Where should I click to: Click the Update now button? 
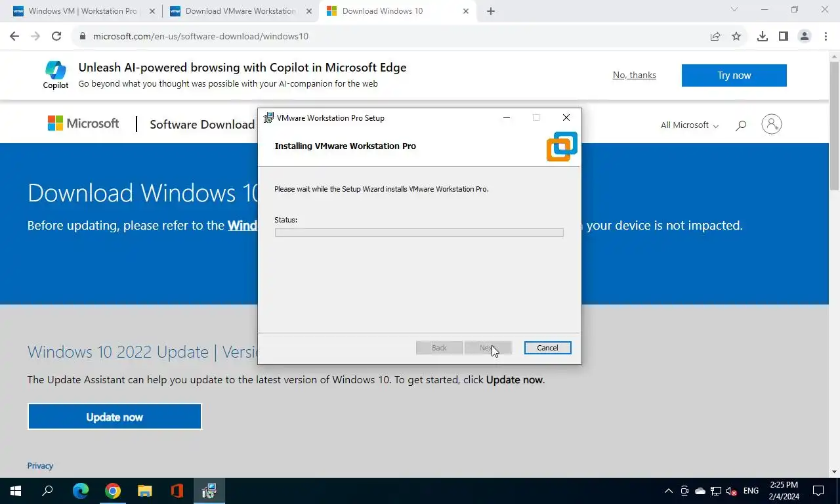click(114, 417)
